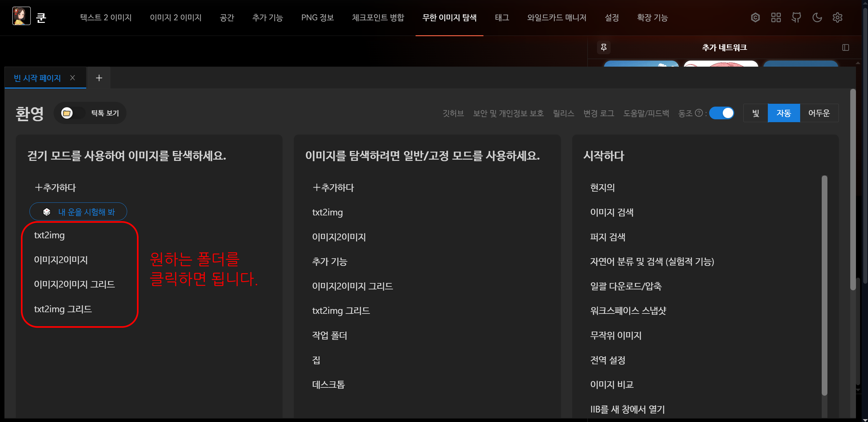Open the 변경 로그 link
The width and height of the screenshot is (868, 422).
(x=599, y=113)
